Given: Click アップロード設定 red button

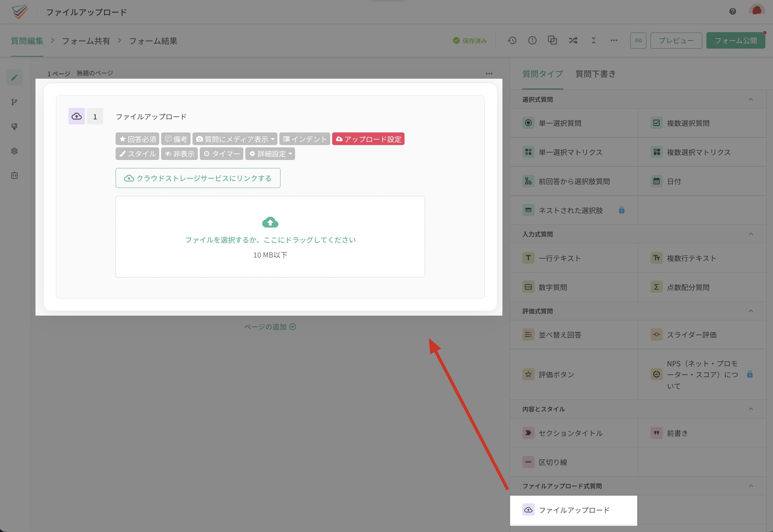Looking at the screenshot, I should tap(368, 139).
